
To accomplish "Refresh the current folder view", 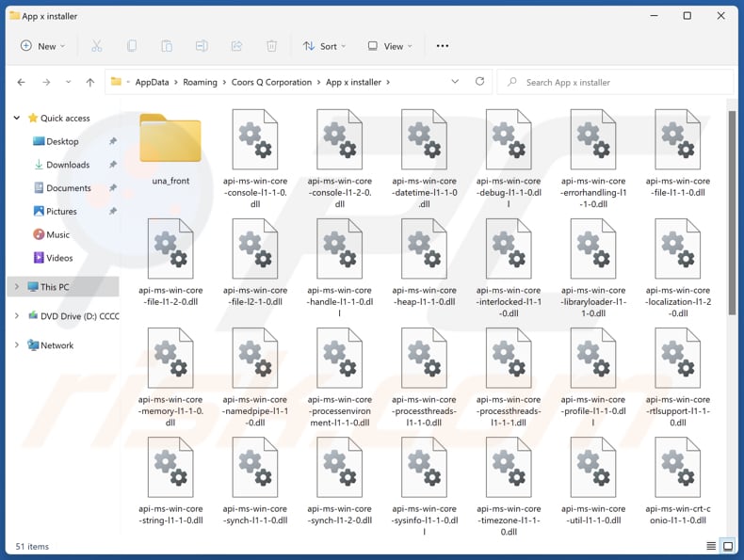I will click(x=480, y=82).
